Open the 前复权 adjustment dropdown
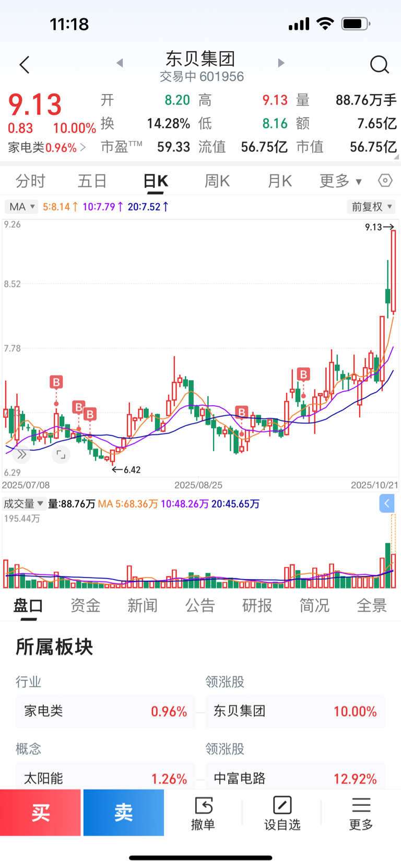The image size is (401, 868). pos(371,207)
